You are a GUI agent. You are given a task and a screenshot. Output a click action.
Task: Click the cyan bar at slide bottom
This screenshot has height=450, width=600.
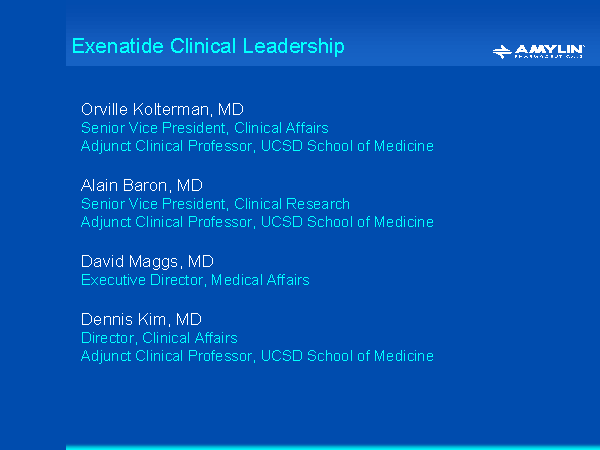332,447
